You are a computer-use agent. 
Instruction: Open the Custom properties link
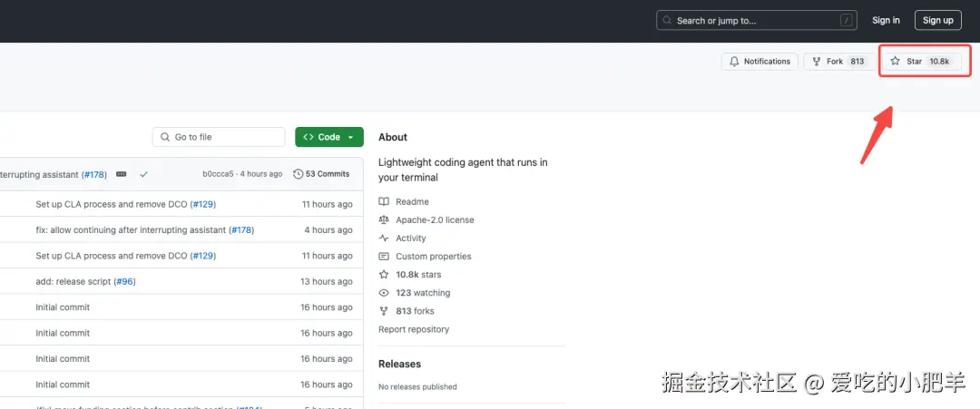434,256
